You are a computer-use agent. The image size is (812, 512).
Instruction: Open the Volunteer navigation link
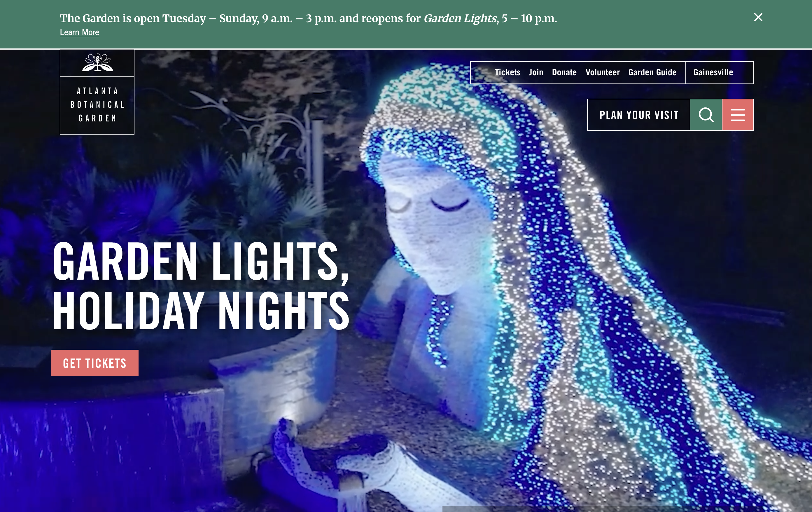click(603, 72)
